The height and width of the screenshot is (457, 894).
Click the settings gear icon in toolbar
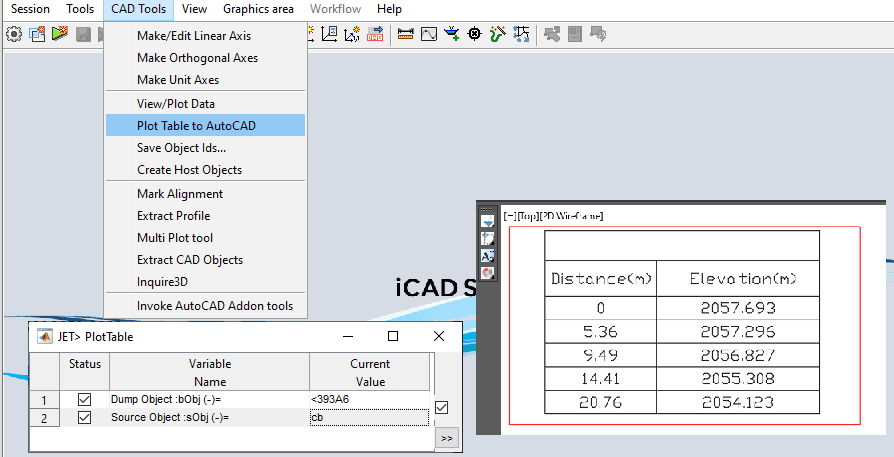point(14,34)
